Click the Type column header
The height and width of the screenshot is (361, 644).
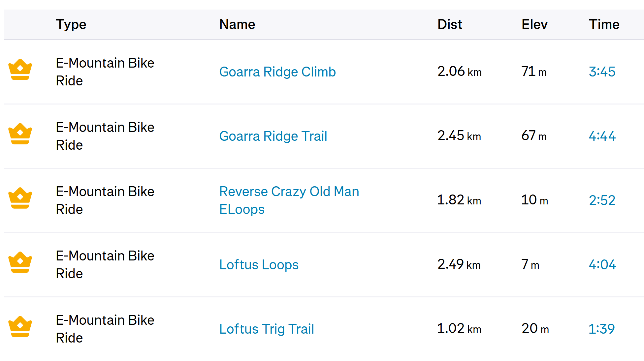coord(71,24)
